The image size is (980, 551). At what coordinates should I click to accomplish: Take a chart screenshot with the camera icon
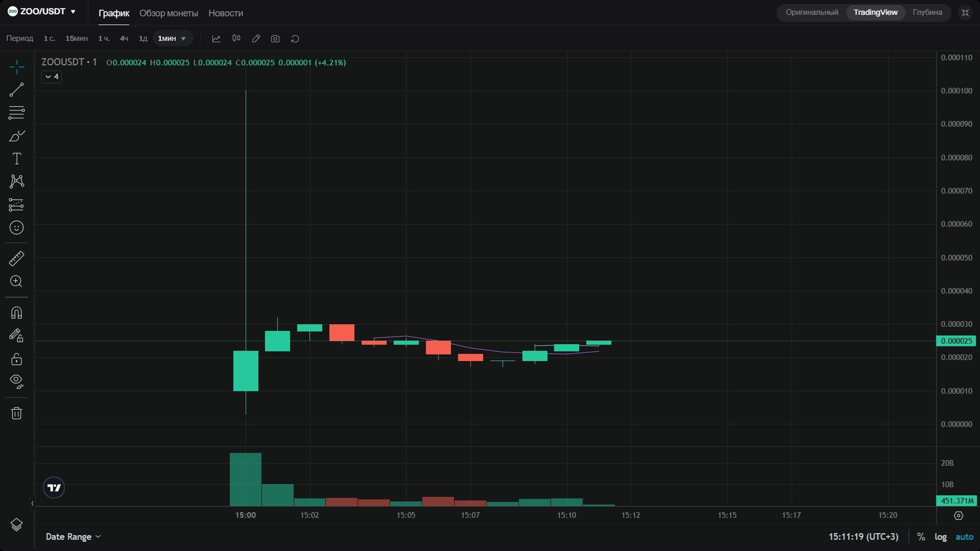coord(275,38)
